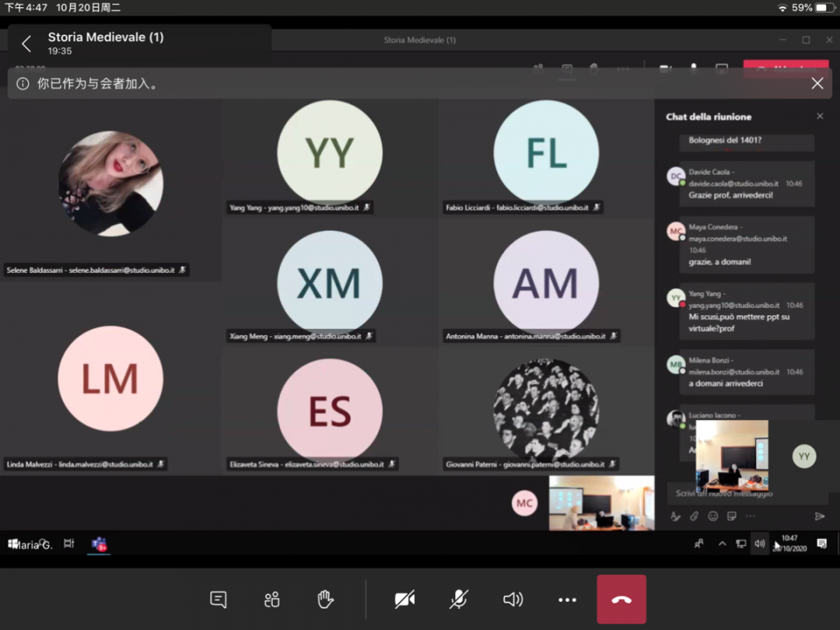Go back from the Storia Medievale meeting
The width and height of the screenshot is (840, 630).
tap(26, 44)
